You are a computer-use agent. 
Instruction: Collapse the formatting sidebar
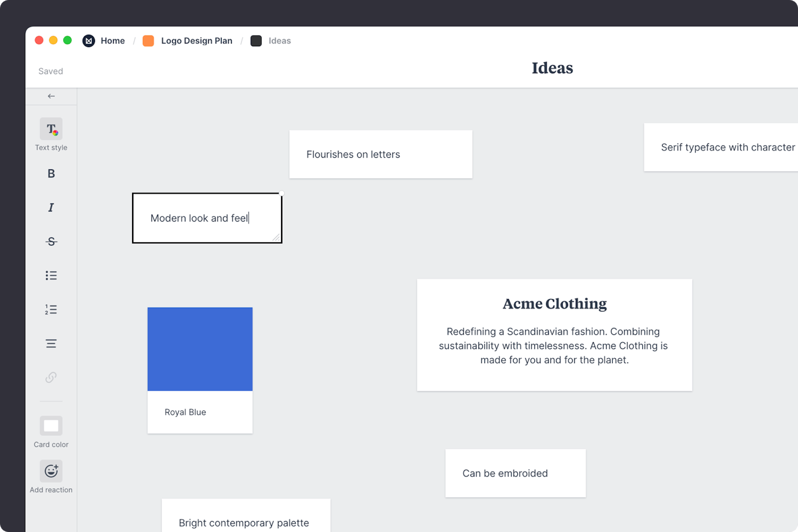click(x=51, y=96)
